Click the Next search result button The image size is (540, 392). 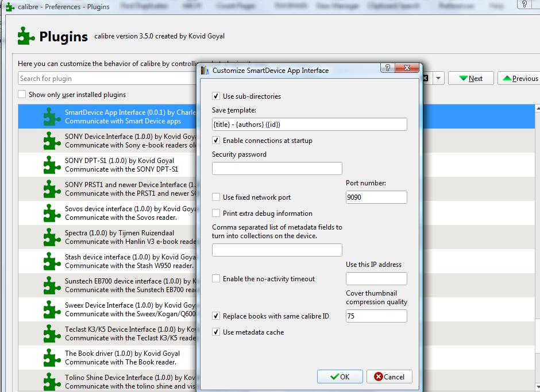[471, 78]
